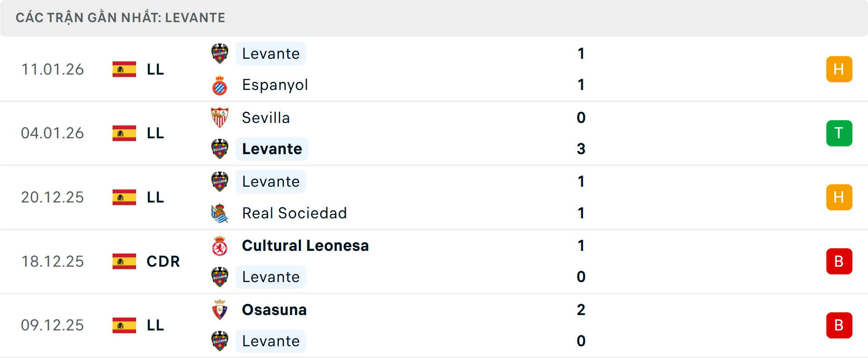Screen dimensions: 868x358
Task: Click orange H badge for Espanyol match
Action: 839,69
